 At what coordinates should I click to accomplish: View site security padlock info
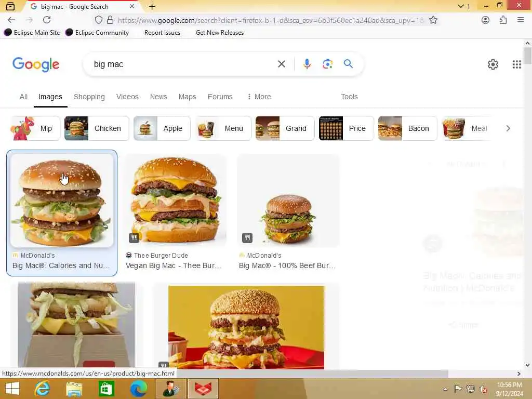point(110,20)
